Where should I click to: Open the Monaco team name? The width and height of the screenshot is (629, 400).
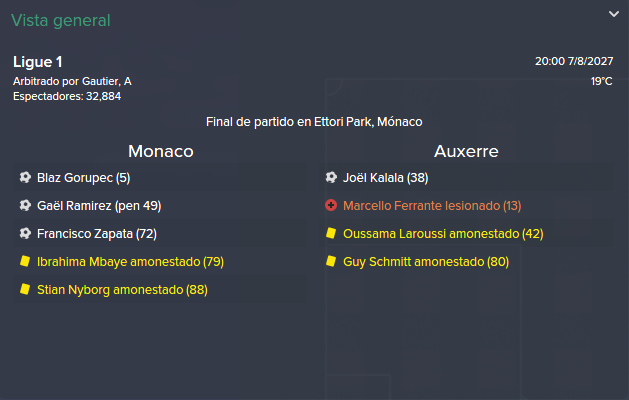(x=160, y=151)
